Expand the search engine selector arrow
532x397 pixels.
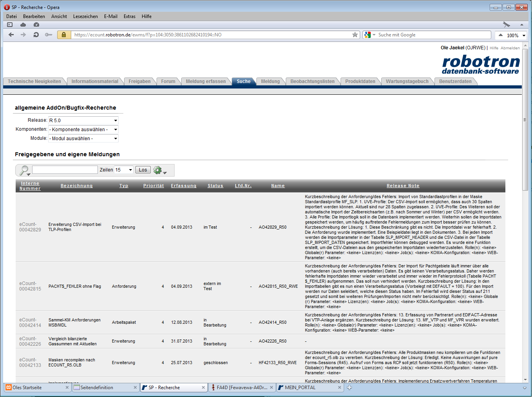coord(374,35)
